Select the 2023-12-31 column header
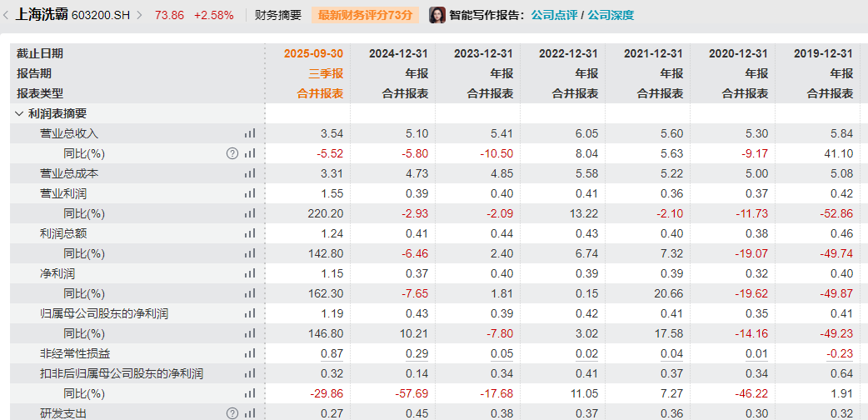The image size is (868, 420). 483,53
